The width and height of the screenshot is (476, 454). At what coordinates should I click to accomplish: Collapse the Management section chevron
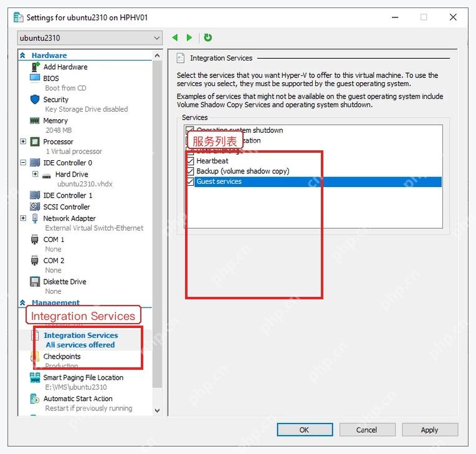[23, 302]
